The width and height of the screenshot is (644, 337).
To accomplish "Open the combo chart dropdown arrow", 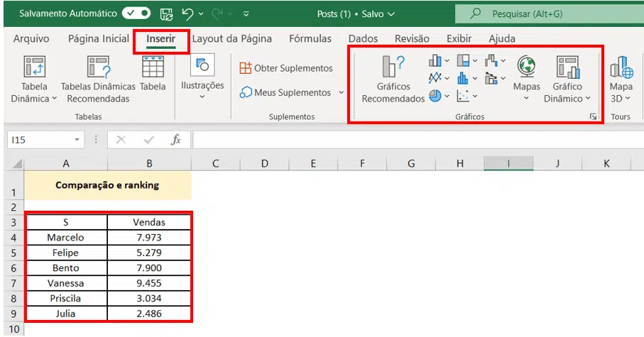I will 503,78.
